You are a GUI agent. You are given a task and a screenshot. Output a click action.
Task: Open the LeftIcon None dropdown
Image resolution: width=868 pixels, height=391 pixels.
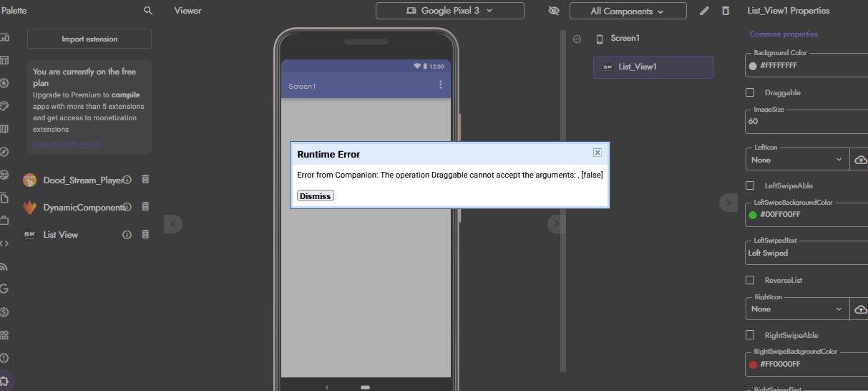(796, 160)
